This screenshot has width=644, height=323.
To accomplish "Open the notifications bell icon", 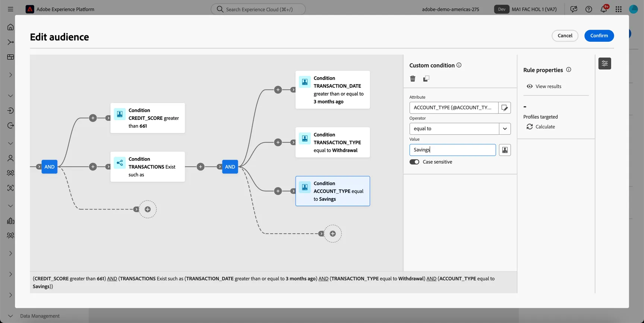I will tap(604, 9).
